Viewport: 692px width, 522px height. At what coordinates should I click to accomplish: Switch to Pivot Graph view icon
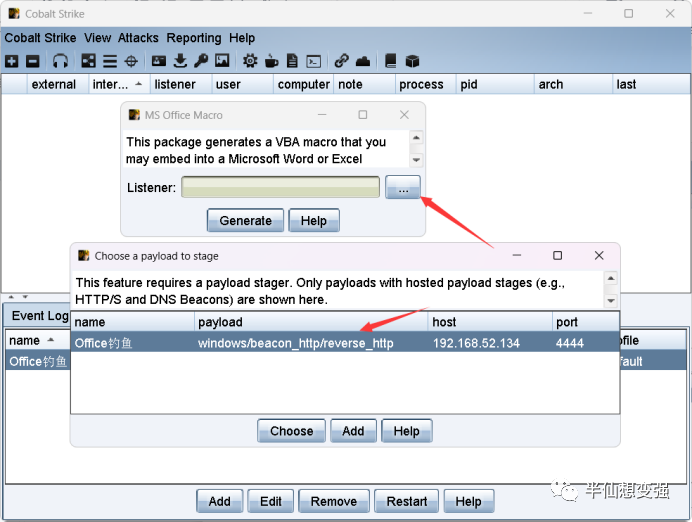coord(88,61)
